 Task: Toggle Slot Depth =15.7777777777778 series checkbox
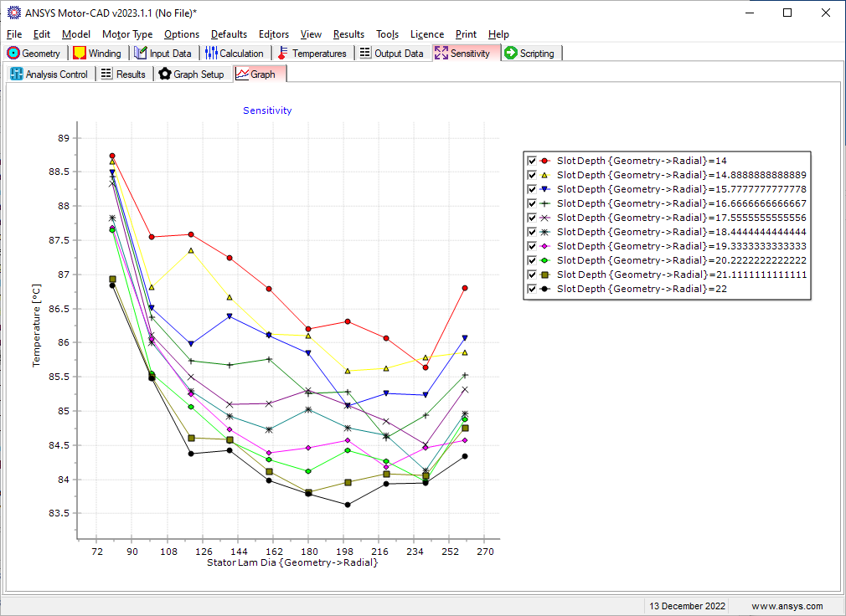531,189
